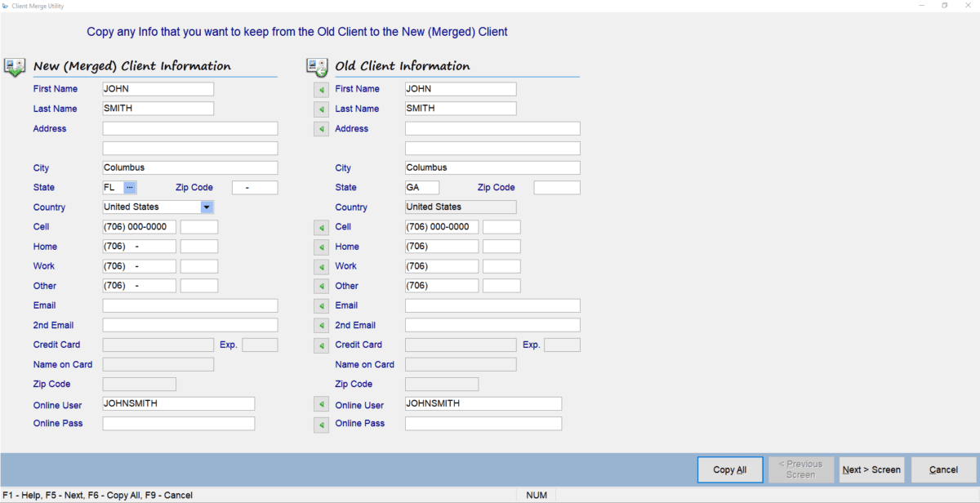
Task: Copy old Email using its arrow icon
Action: [321, 305]
